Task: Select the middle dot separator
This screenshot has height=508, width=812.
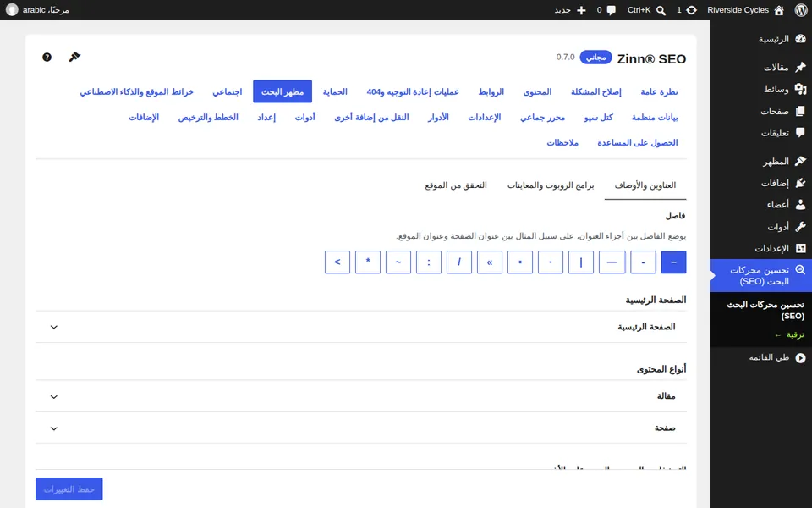Action: pyautogui.click(x=551, y=262)
